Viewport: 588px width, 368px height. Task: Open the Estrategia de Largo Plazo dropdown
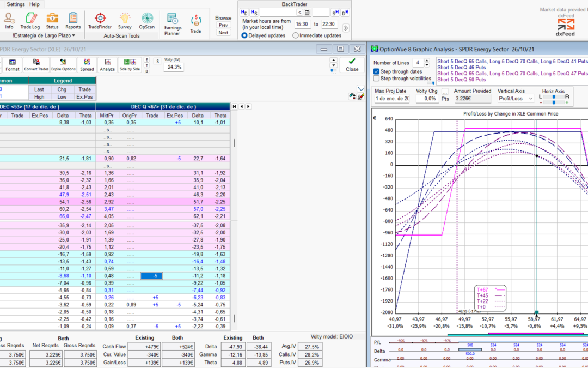pyautogui.click(x=44, y=35)
